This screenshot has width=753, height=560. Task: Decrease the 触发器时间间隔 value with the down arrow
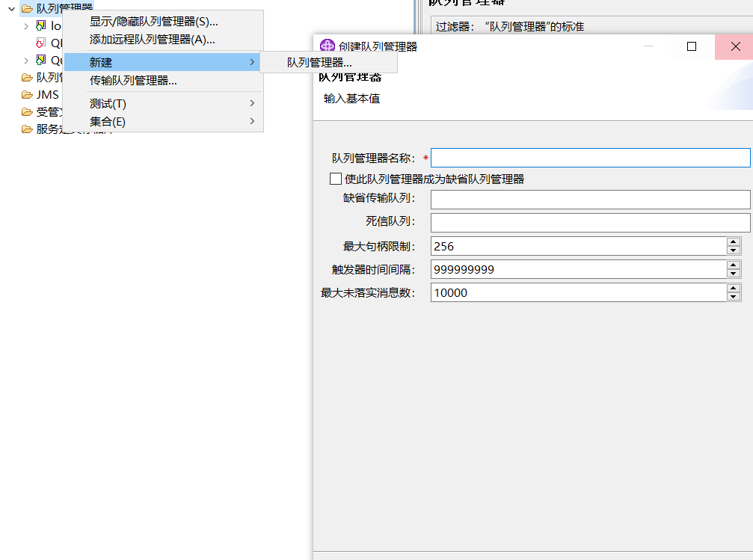pos(734,274)
